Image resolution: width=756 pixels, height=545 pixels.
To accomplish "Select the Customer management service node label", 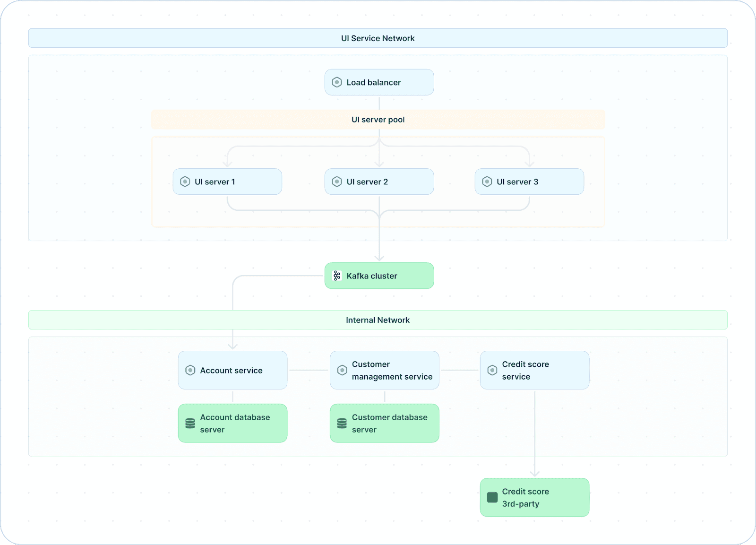I will tap(392, 370).
